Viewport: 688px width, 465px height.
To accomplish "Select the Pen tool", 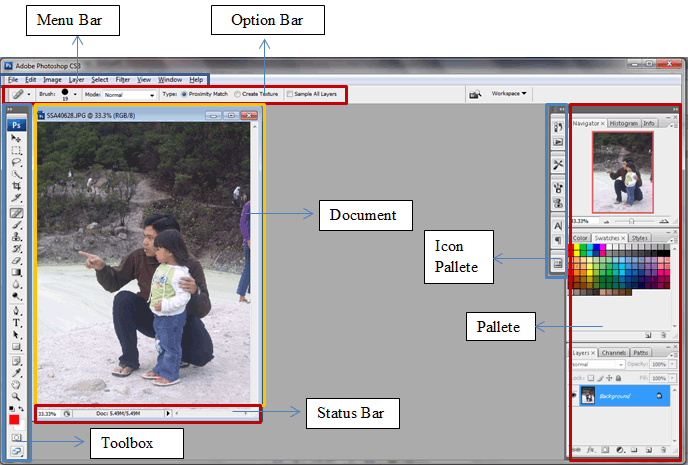I will pos(16,311).
